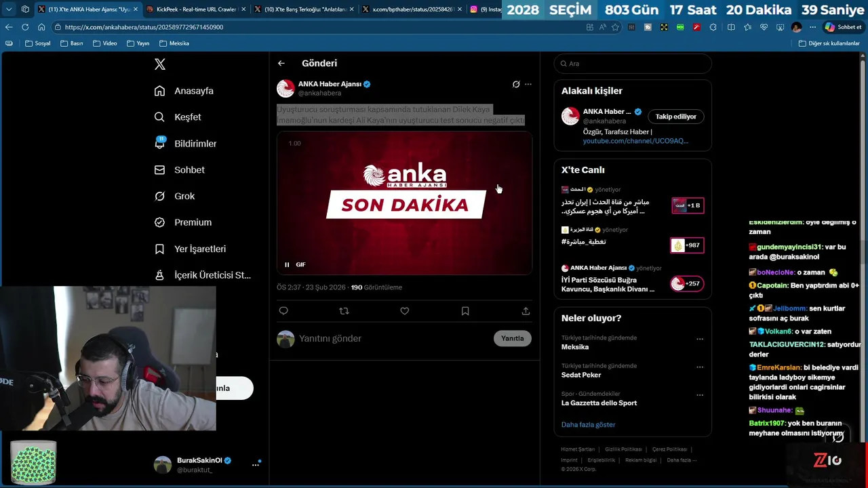This screenshot has height=488, width=868.
Task: Open Diğer sık kullanılanlar folder
Action: [829, 43]
